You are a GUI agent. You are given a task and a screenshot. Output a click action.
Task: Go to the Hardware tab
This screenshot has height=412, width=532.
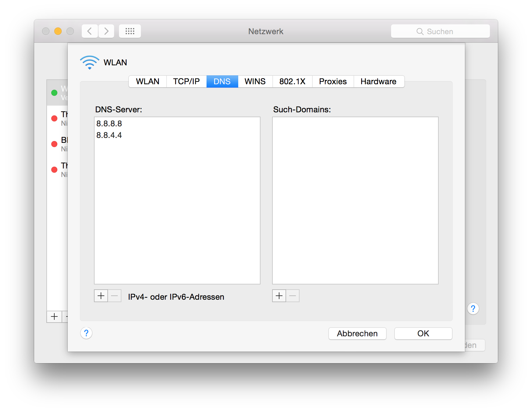pyautogui.click(x=378, y=81)
